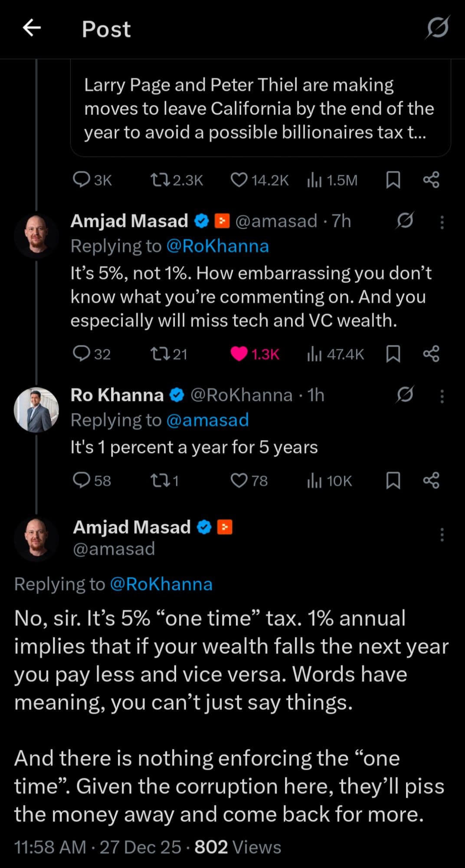Open the @RoKhanna link in main post
The height and width of the screenshot is (868, 465).
coord(161,584)
